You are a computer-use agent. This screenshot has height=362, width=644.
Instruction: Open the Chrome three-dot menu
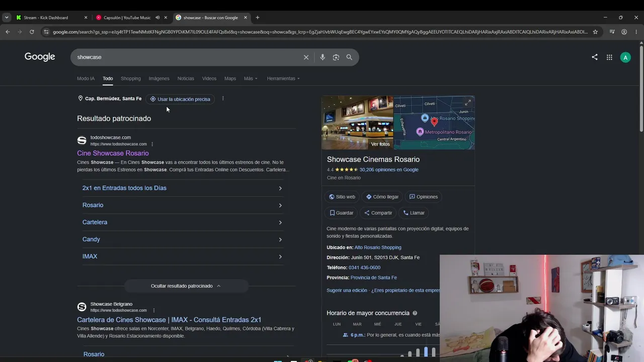[x=636, y=32]
